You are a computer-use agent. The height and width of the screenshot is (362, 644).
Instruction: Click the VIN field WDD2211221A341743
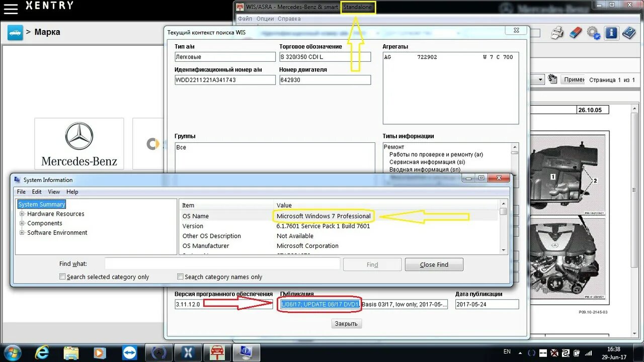pyautogui.click(x=225, y=80)
